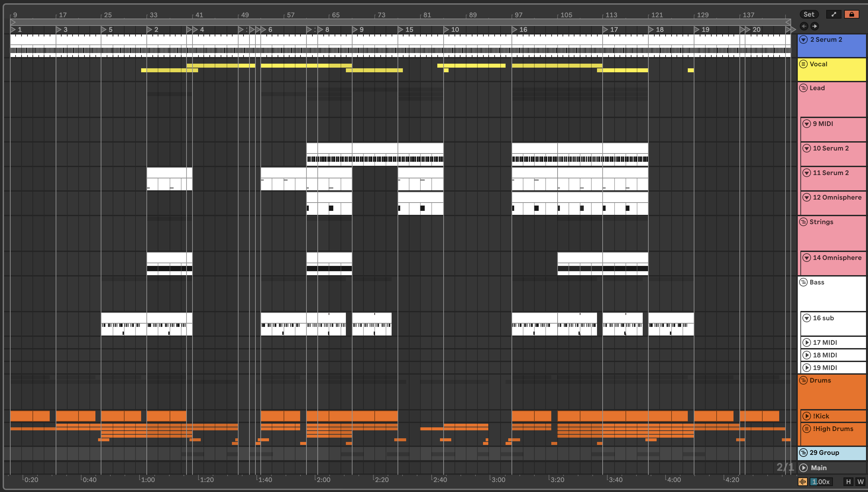This screenshot has width=868, height=492.
Task: Toggle the automation mode button
Action: coord(834,14)
